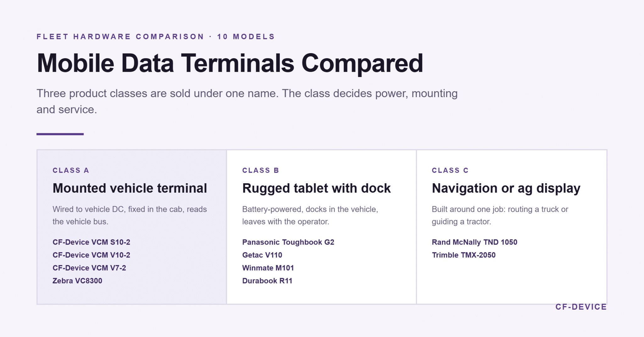Click the Class C label
644x337 pixels.
click(450, 170)
